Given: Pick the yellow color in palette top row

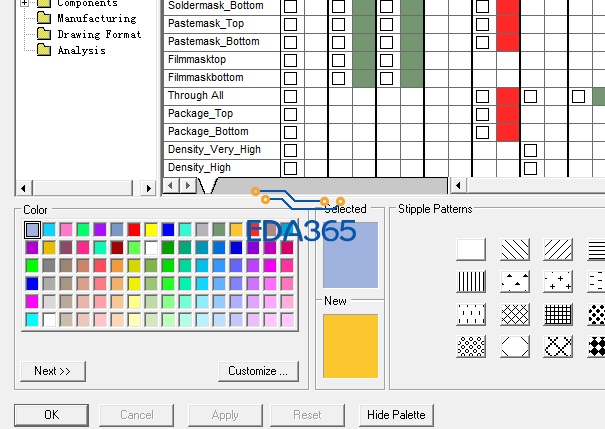Looking at the screenshot, I should [151, 230].
